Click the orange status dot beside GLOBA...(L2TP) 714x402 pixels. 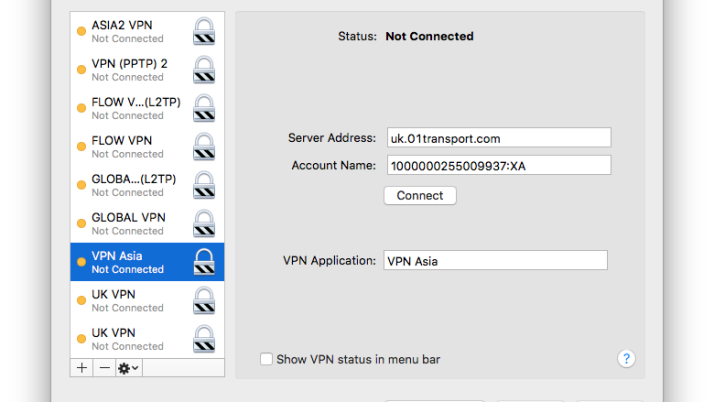(x=81, y=185)
